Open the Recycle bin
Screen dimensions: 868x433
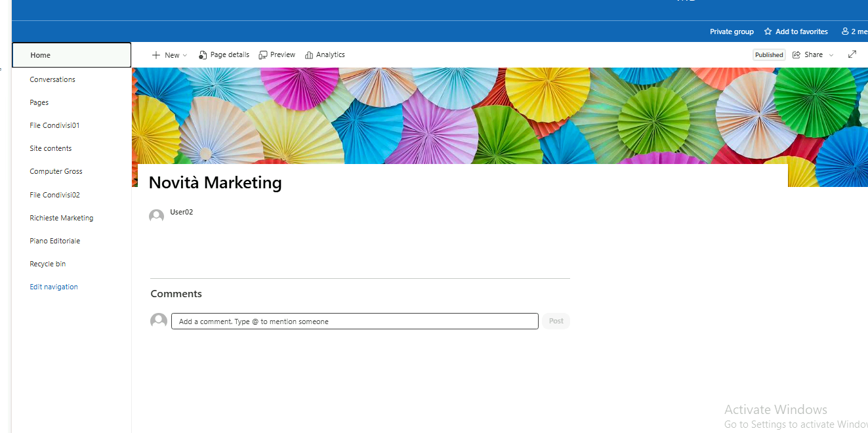click(x=48, y=264)
